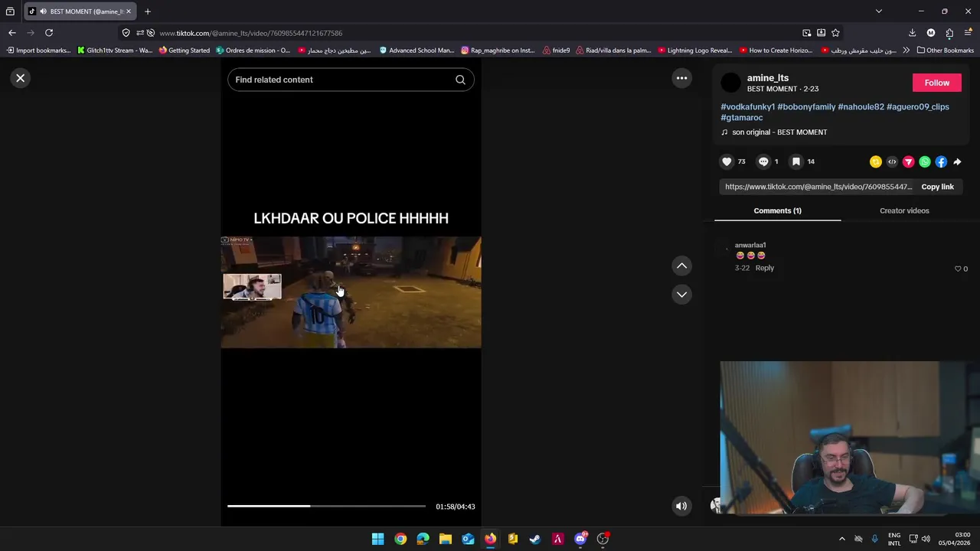Open hashtag #gtamaroc
980x551 pixels.
(741, 118)
